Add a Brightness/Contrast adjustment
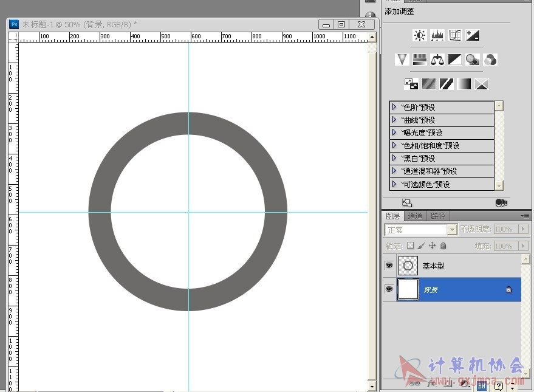Image resolution: width=534 pixels, height=392 pixels. point(420,35)
